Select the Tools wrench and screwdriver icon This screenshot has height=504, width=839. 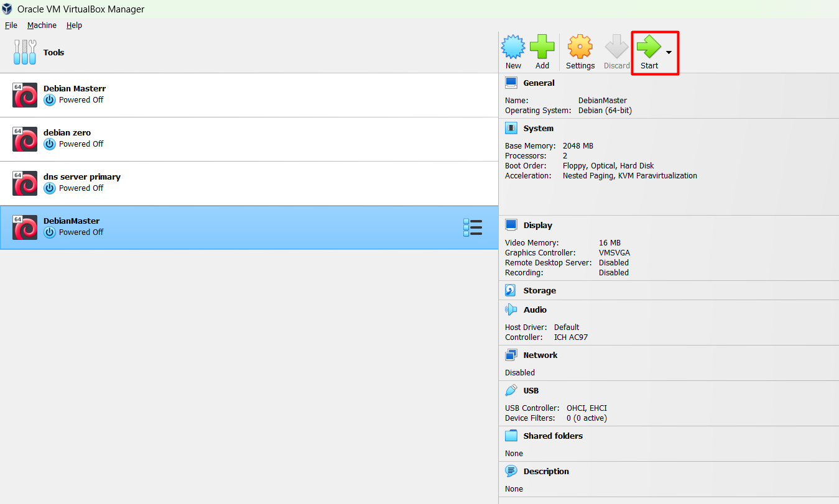point(25,52)
